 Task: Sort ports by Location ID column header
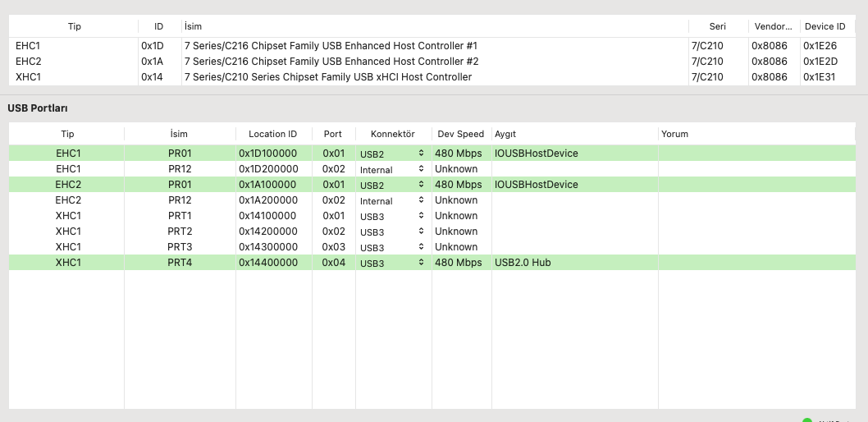pos(273,134)
